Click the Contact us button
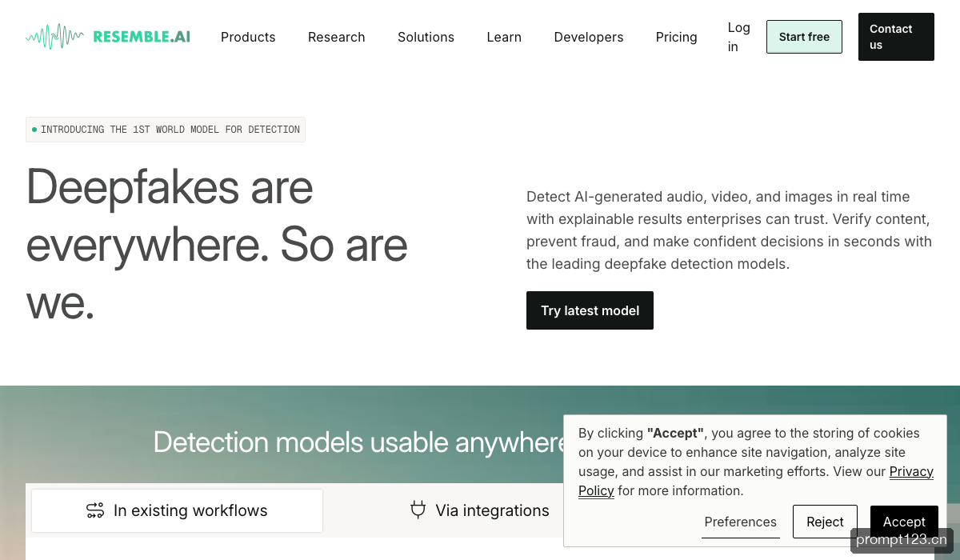Screen dimensions: 960x560 coord(896,37)
